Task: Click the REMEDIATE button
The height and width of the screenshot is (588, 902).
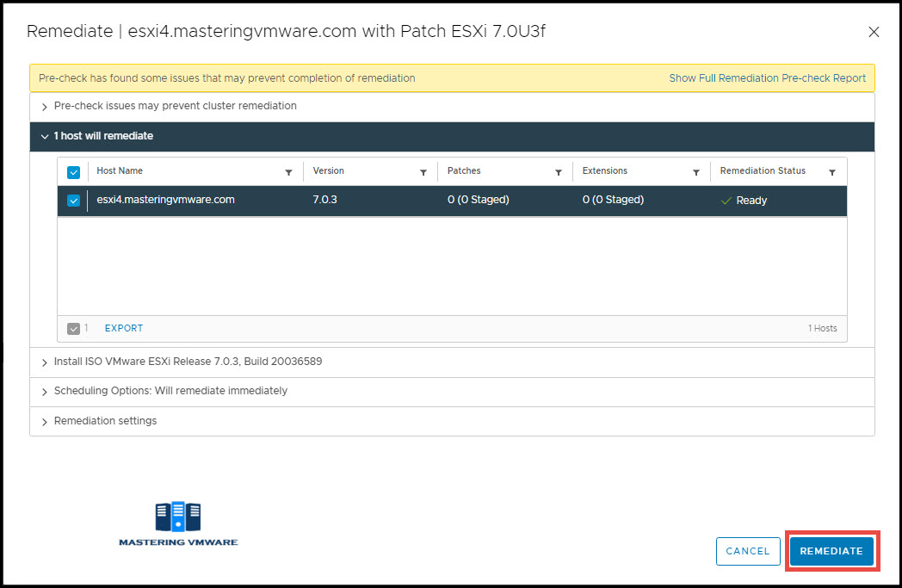Action: 831,551
